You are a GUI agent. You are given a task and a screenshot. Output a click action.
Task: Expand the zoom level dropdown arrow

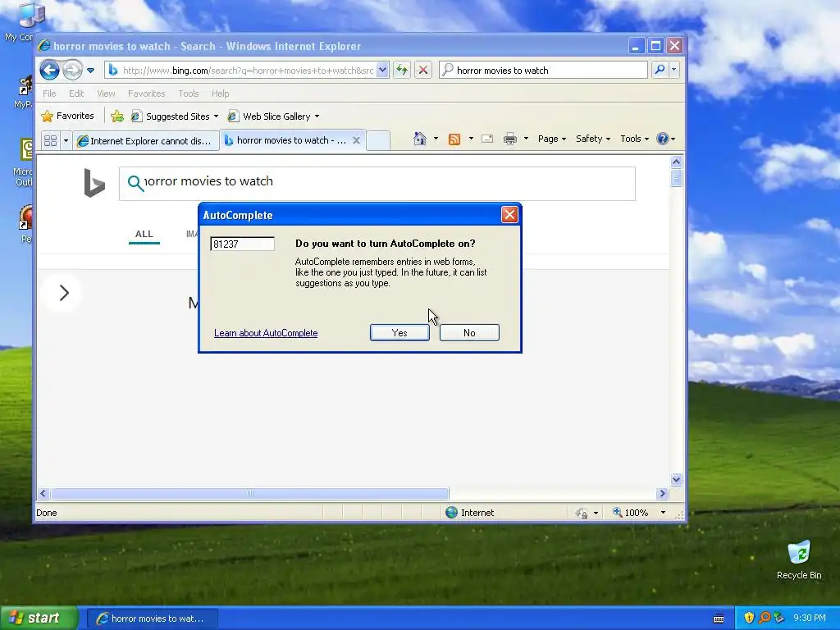[663, 513]
